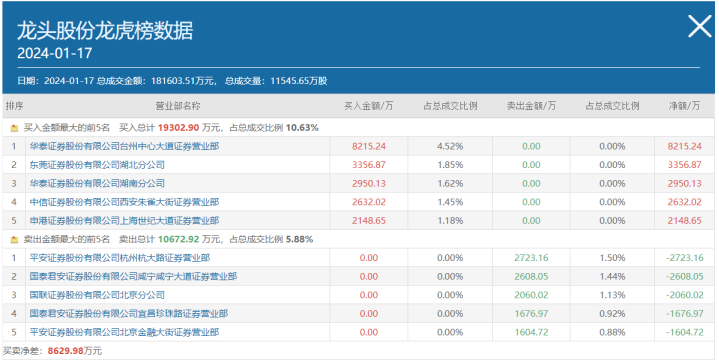Click net value -2608.05

coord(685,276)
